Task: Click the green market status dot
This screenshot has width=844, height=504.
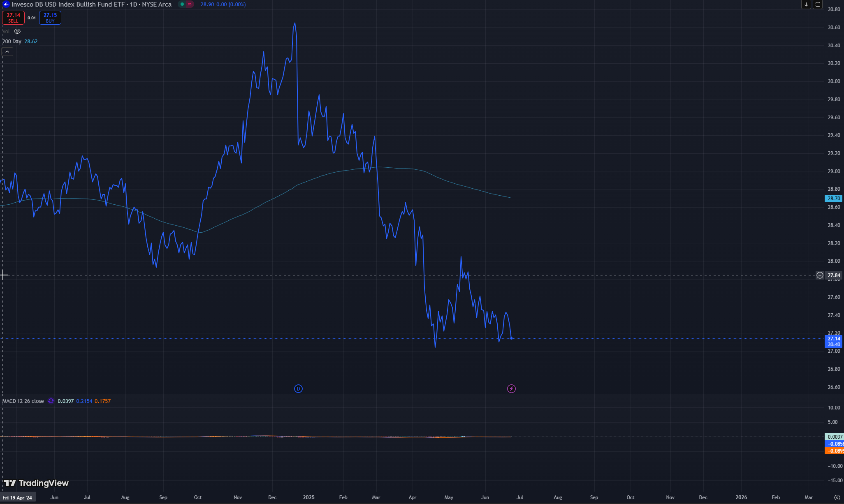Action: pyautogui.click(x=182, y=4)
